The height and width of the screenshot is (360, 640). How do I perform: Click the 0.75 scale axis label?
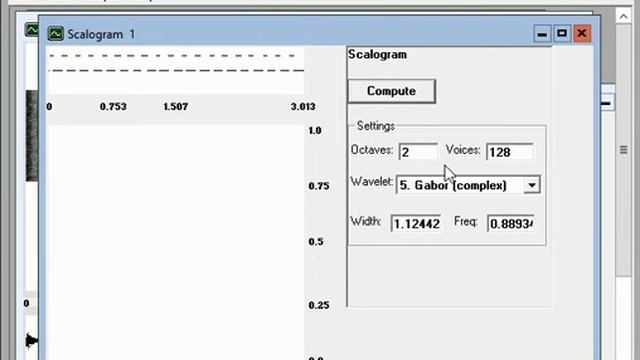(x=319, y=186)
